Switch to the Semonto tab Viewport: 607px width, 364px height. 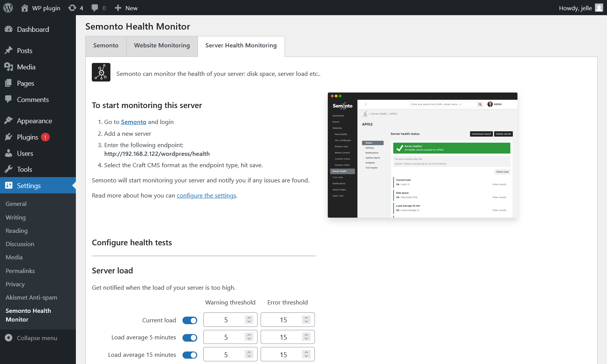(106, 46)
